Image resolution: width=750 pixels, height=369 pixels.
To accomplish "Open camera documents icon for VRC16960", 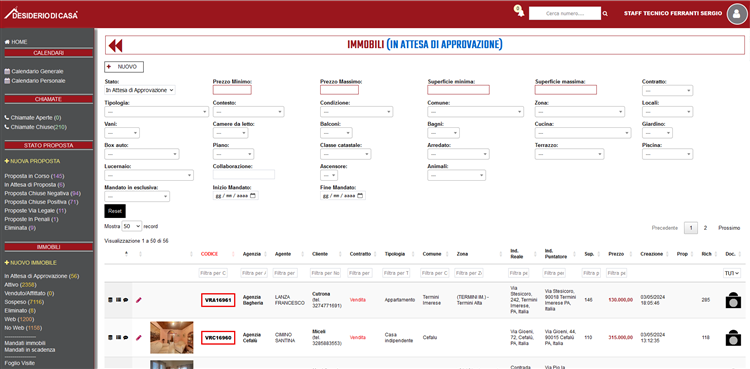I will pos(733,338).
